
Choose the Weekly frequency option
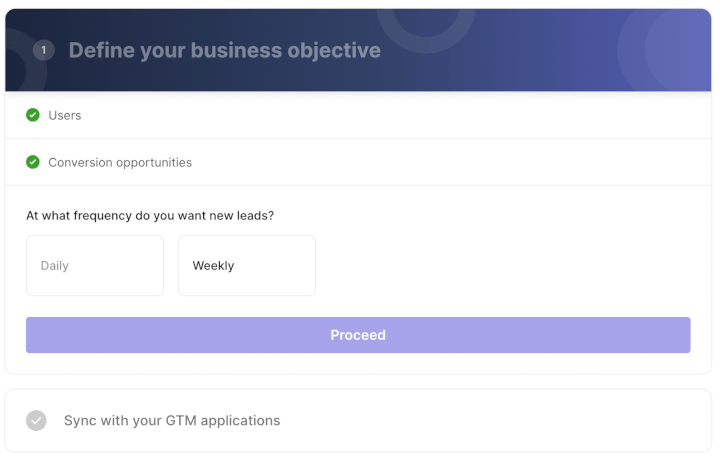tap(247, 265)
